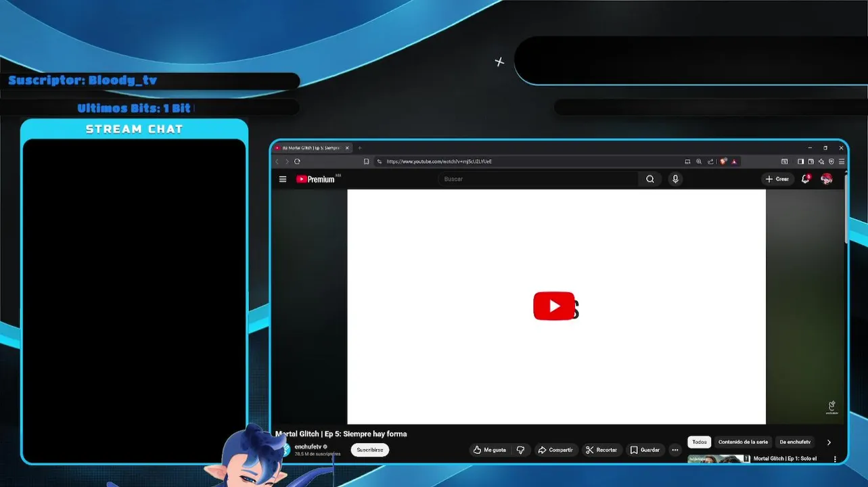Select the Mortal Glitch Ep 5 tab
The height and width of the screenshot is (487, 868).
click(x=312, y=147)
